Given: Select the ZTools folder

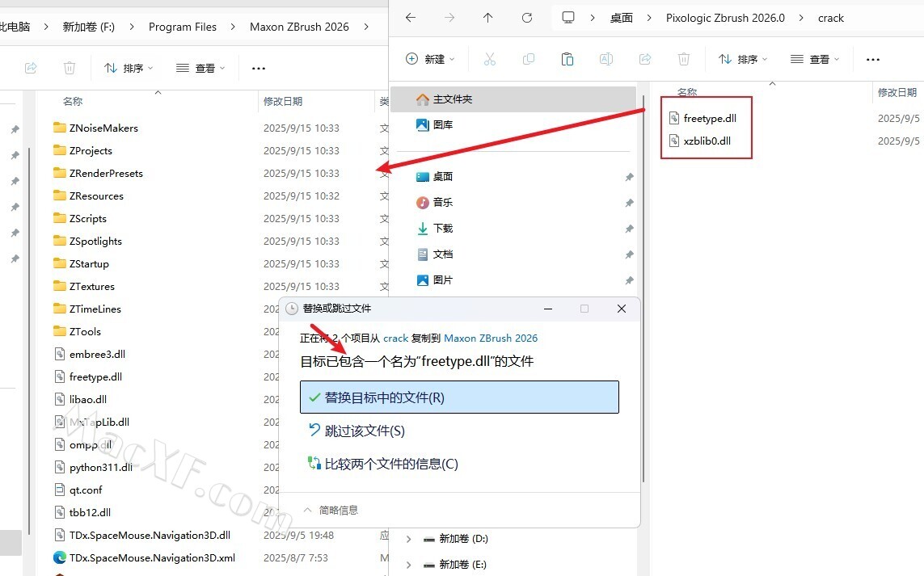Looking at the screenshot, I should (x=85, y=331).
